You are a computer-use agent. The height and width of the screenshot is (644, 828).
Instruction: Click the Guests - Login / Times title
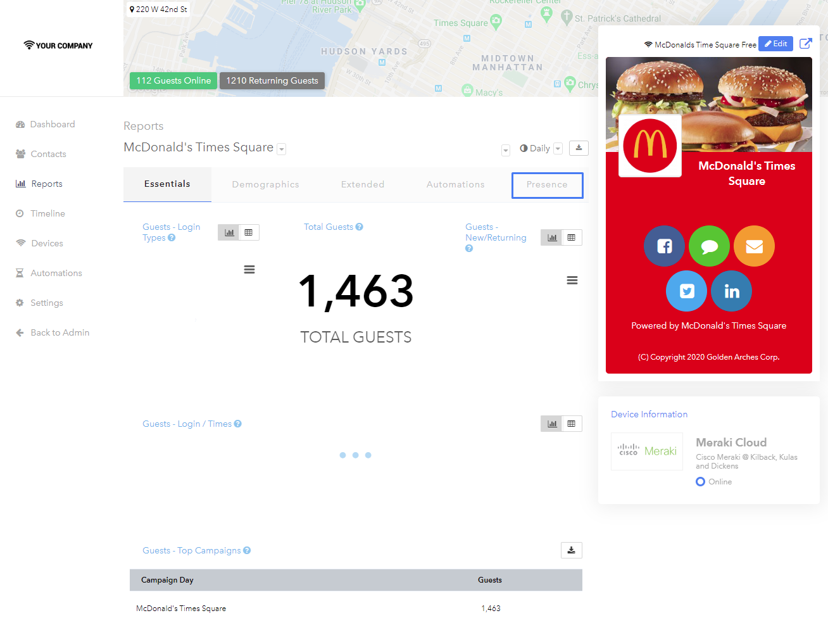click(x=187, y=424)
